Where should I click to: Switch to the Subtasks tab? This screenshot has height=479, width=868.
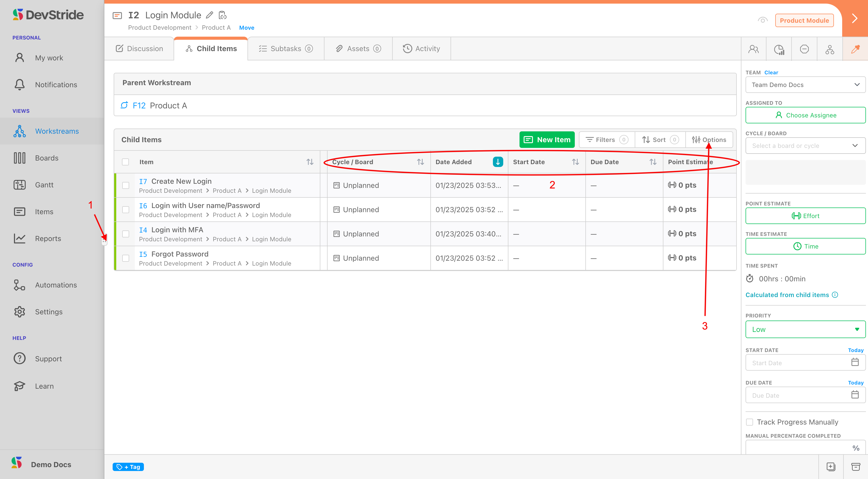286,49
